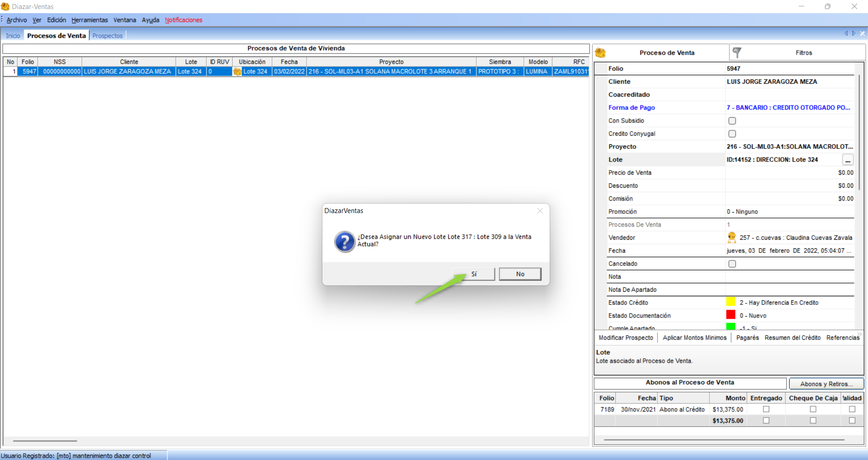
Task: Click the table cell 'PROTOTIPO 3 :'
Action: pyautogui.click(x=500, y=71)
